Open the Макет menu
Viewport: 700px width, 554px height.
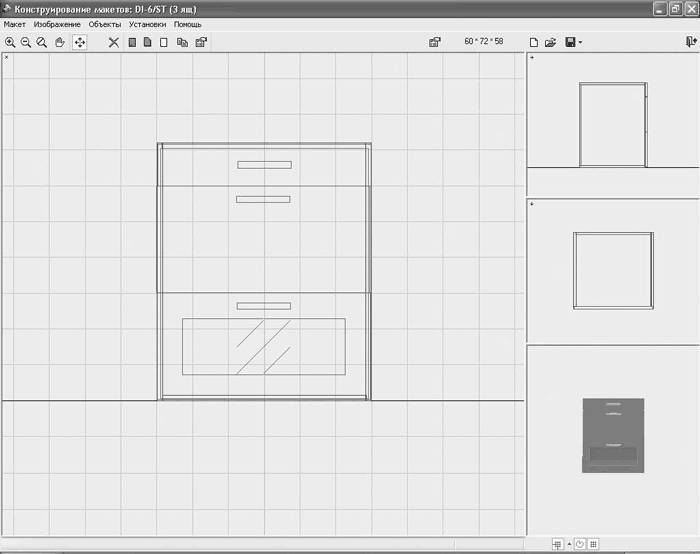(15, 25)
